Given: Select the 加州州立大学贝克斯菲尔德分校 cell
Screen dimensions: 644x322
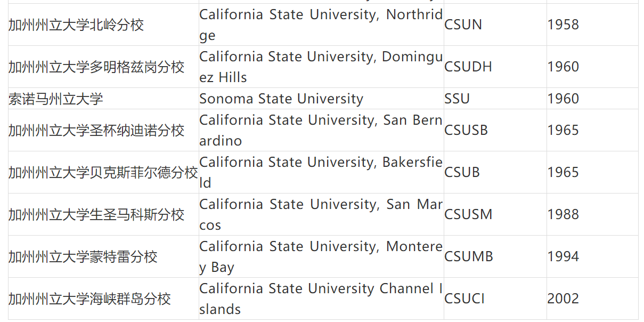Looking at the screenshot, I should pos(103,172).
